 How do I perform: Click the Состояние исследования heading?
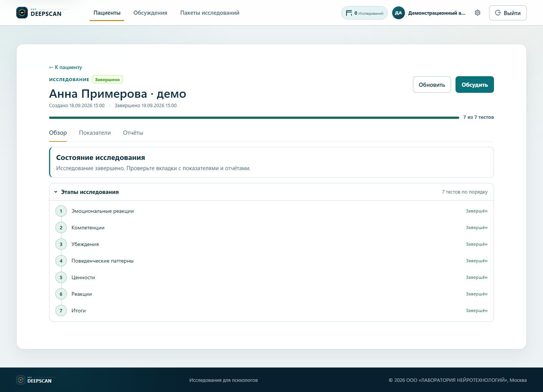click(x=101, y=158)
